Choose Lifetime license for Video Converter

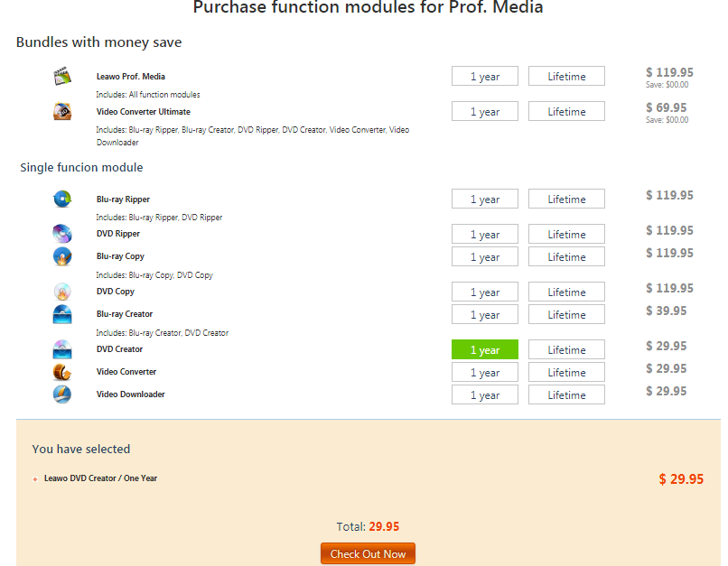566,372
